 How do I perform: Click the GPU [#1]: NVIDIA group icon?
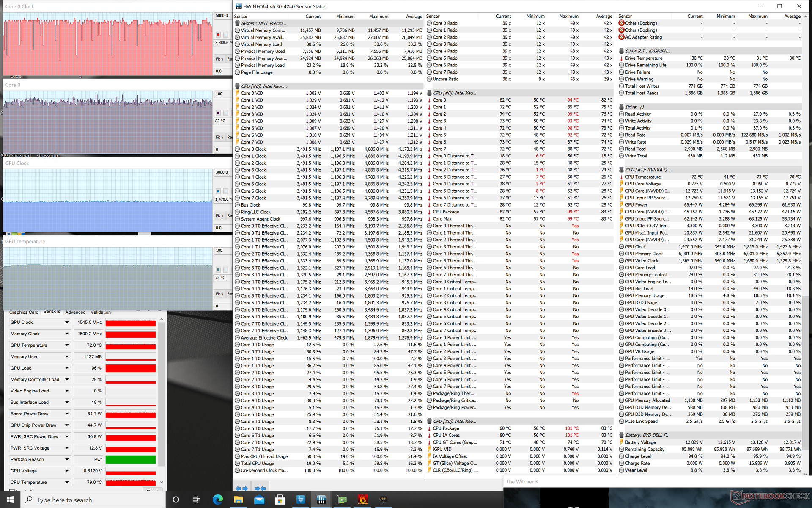621,170
